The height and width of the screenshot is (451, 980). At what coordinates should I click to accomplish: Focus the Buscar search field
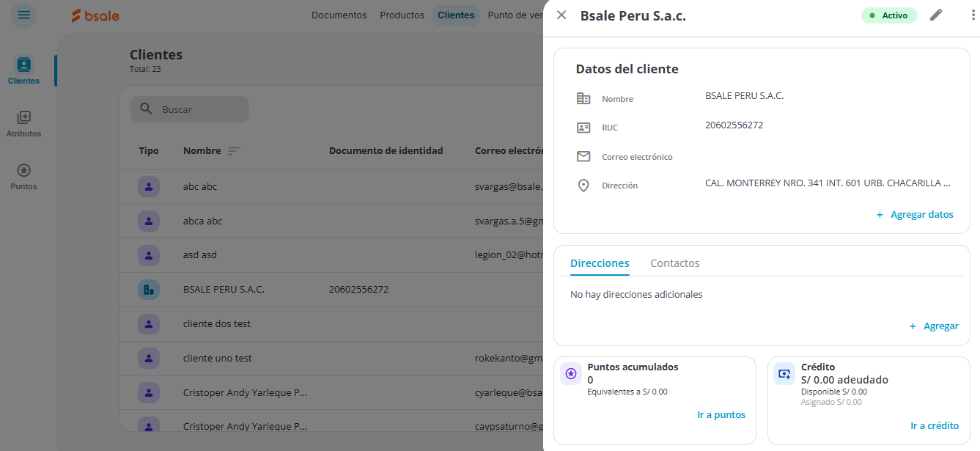(190, 109)
